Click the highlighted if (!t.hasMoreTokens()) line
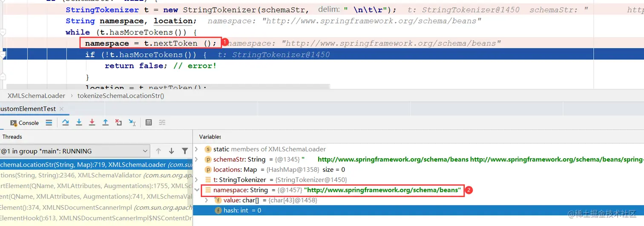Viewport: 644px width, 226px height. [146, 55]
